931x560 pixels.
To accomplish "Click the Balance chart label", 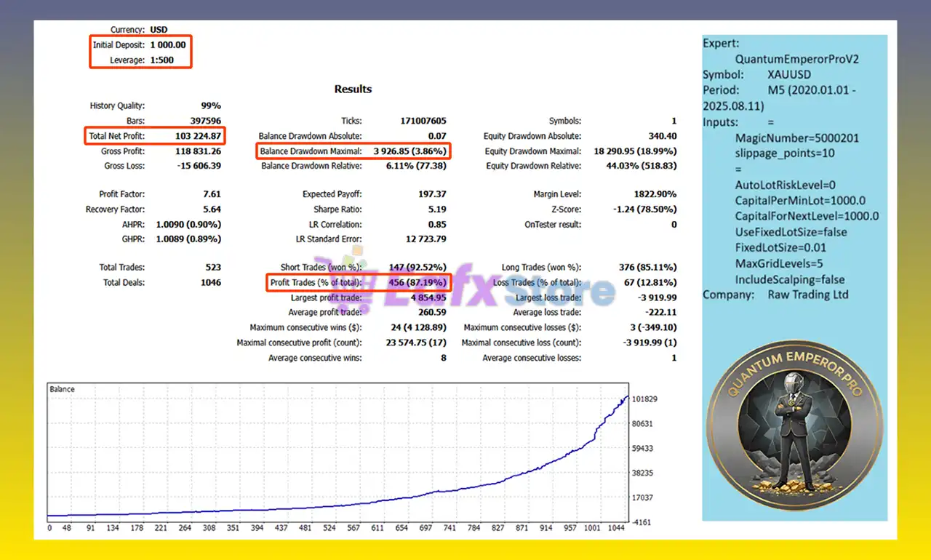I will [x=62, y=389].
